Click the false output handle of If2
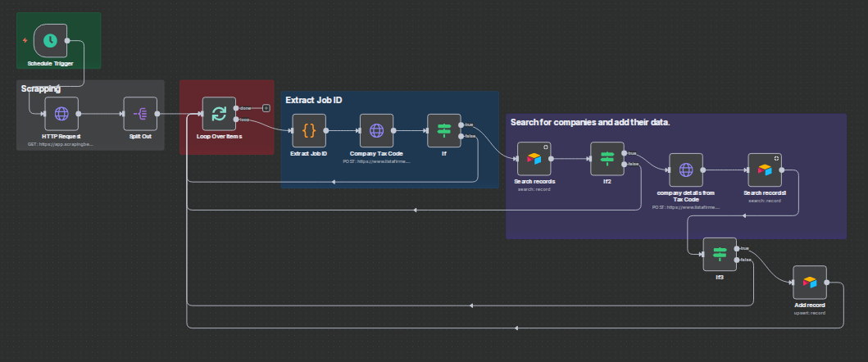Image resolution: width=868 pixels, height=362 pixels. [x=625, y=165]
